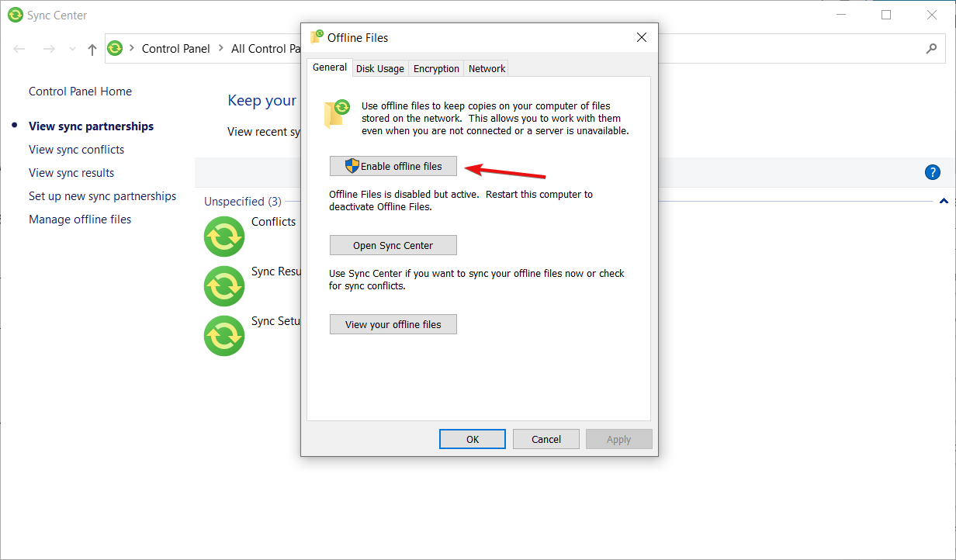Click the Enable offline files button

point(393,166)
